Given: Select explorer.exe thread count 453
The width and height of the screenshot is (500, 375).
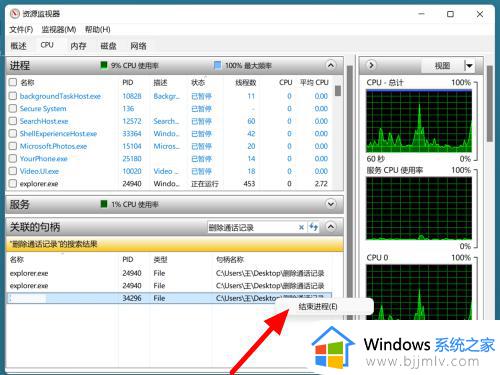Looking at the screenshot, I should pyautogui.click(x=249, y=183).
